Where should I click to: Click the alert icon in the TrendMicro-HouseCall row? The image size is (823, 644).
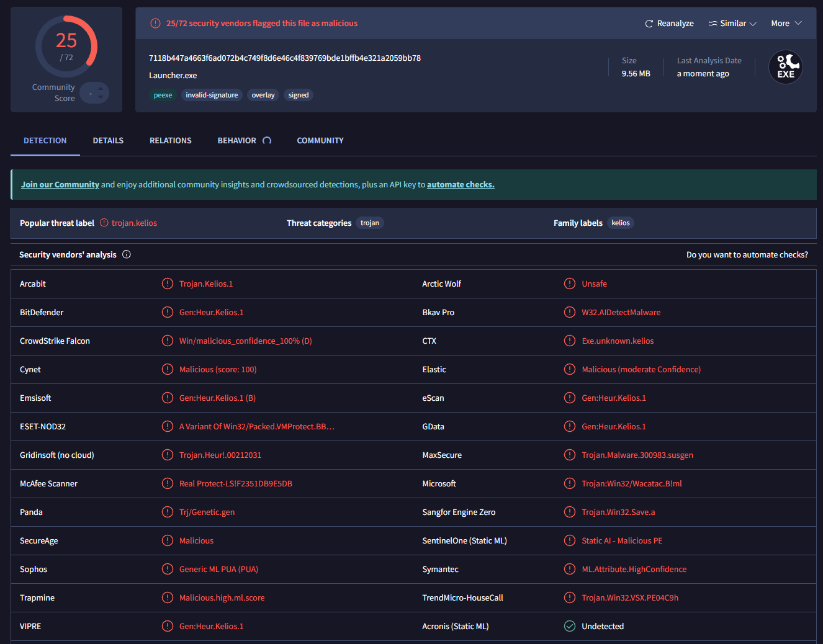click(x=570, y=597)
